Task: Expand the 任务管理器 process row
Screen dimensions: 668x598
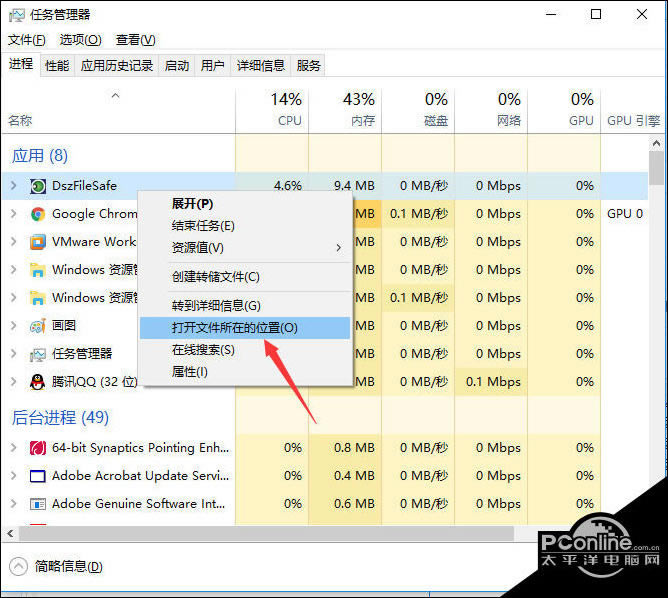Action: 14,354
